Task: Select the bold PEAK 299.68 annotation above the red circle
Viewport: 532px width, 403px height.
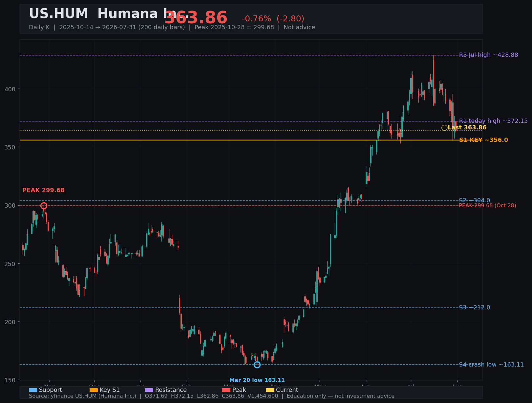Action: [43, 190]
